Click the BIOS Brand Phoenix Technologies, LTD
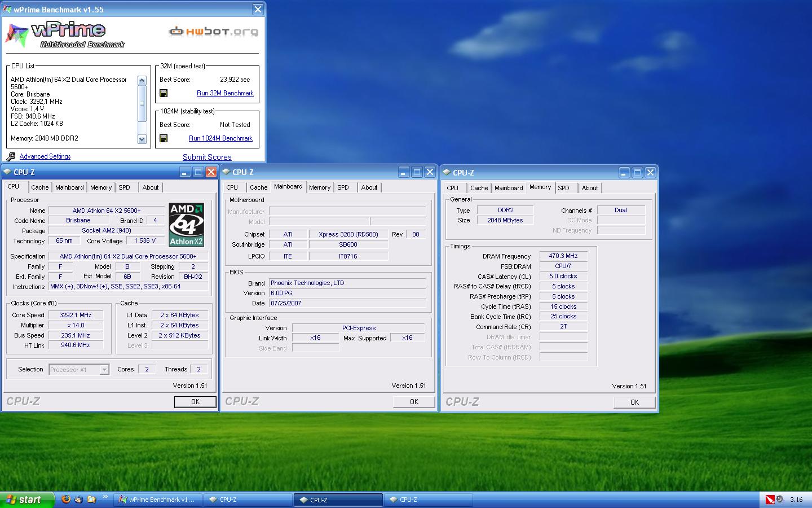 pos(347,283)
